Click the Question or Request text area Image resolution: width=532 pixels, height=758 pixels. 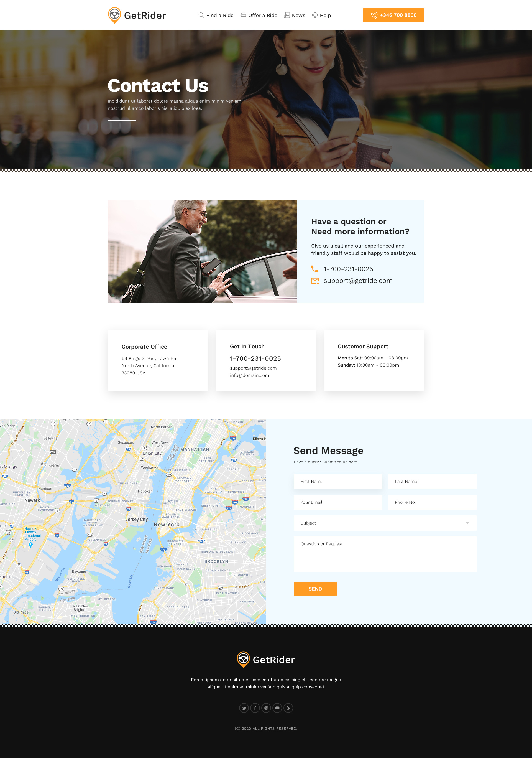pyautogui.click(x=385, y=554)
